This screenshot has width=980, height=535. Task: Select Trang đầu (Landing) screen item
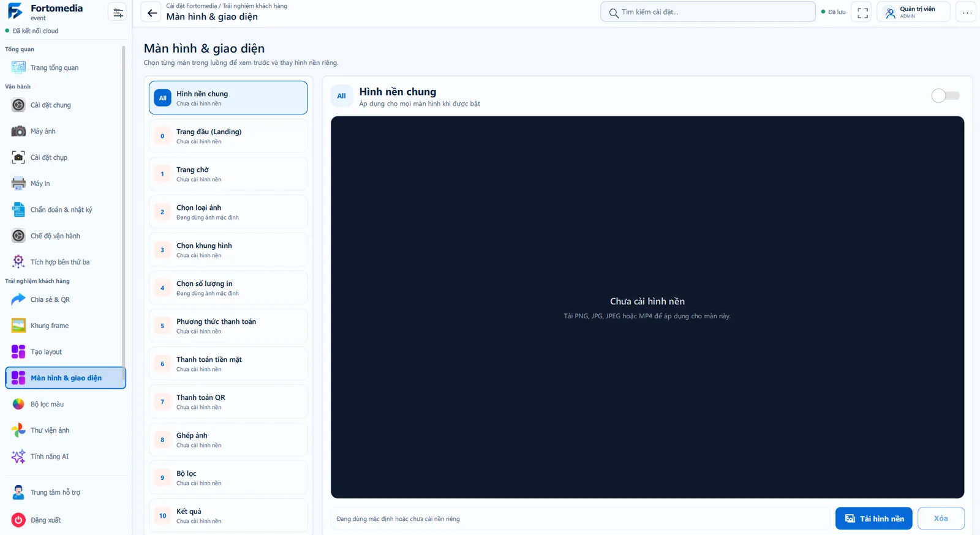tap(228, 136)
